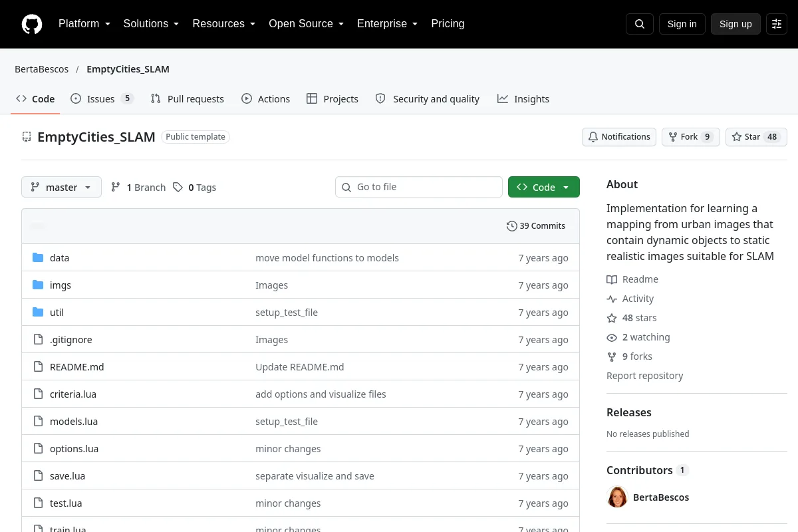The image size is (798, 532).
Task: Click the util folder icon
Action: click(38, 313)
